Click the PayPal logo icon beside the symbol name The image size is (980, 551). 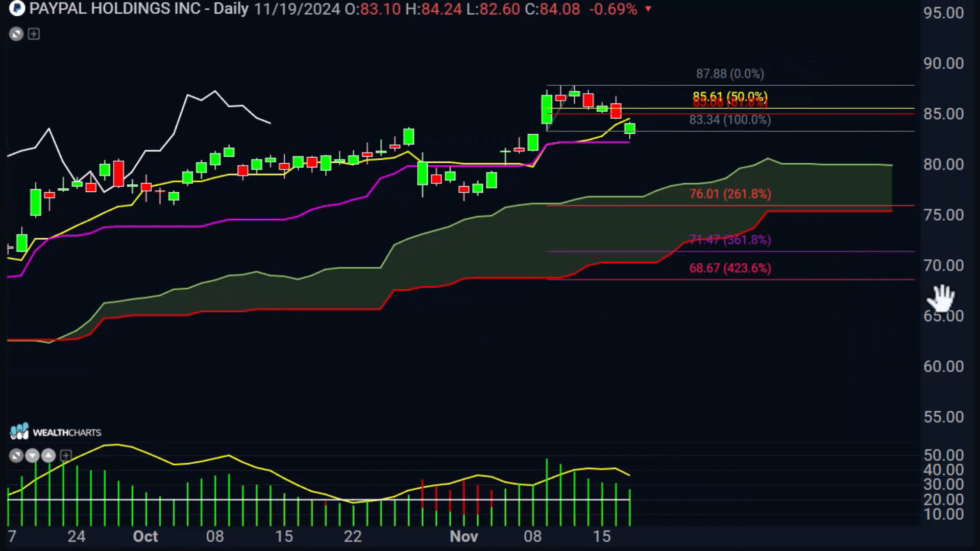coord(17,9)
